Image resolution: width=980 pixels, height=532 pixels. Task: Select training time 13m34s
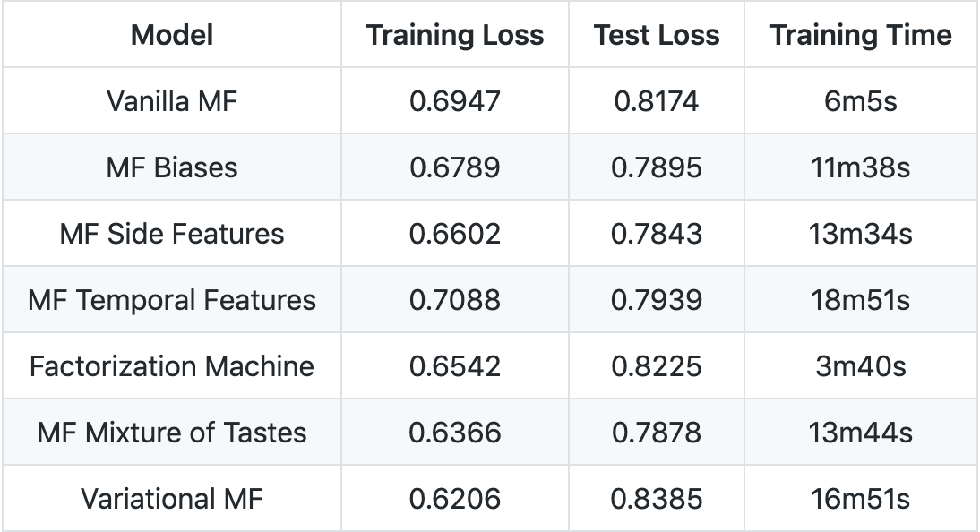coord(861,234)
